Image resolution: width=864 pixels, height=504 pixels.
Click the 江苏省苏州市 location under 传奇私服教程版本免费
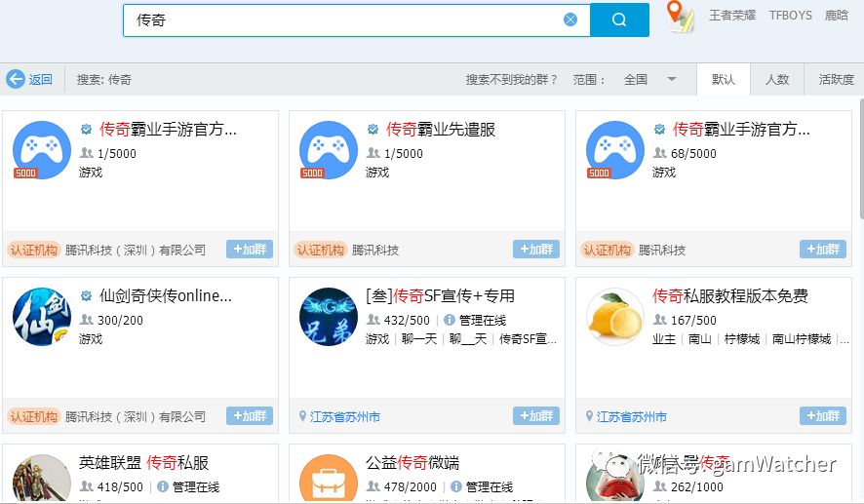pos(632,417)
